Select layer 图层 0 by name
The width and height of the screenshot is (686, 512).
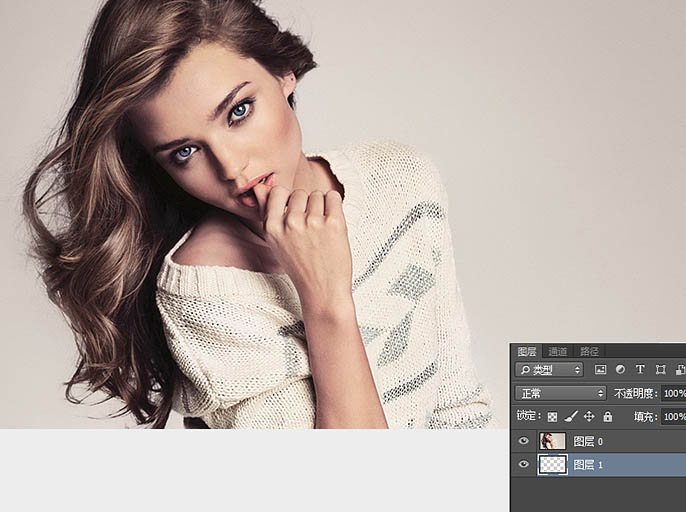(x=588, y=442)
